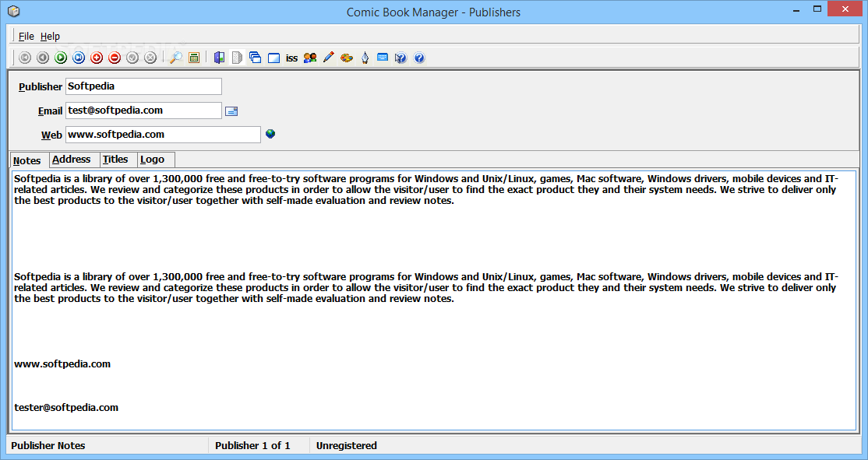This screenshot has height=460, width=868.
Task: Open issues via 'iss' icon
Action: (291, 58)
